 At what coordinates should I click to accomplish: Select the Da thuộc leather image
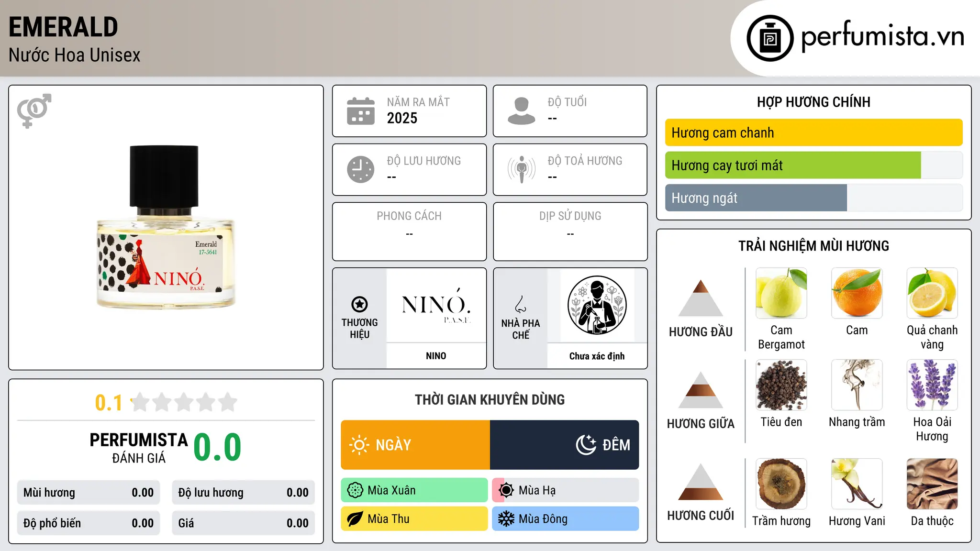click(x=932, y=484)
